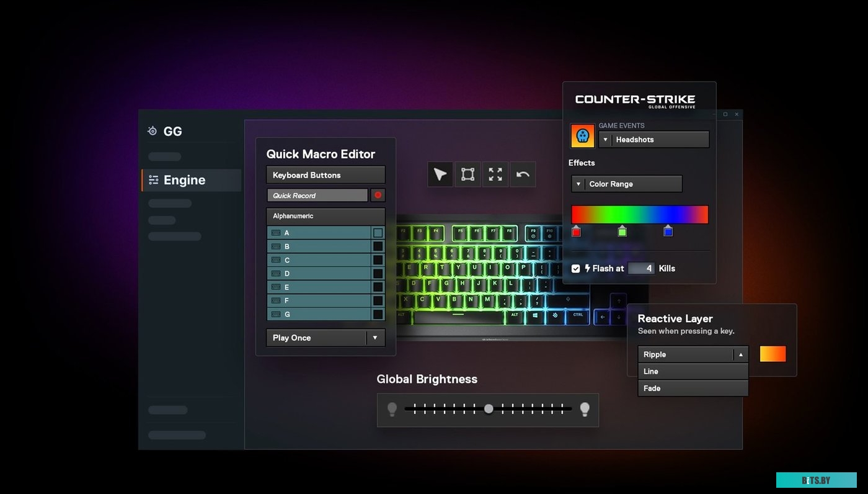Viewport: 868px width, 494px height.
Task: Click the expand-all selection tool icon
Action: pyautogui.click(x=495, y=174)
